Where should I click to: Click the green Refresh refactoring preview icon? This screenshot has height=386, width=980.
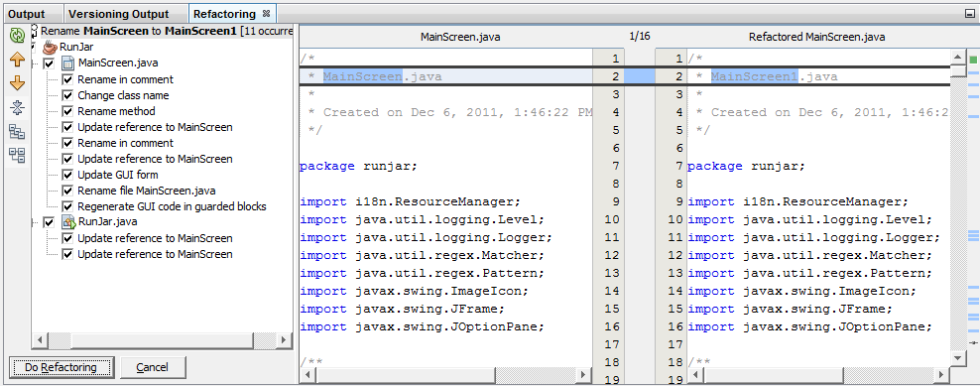[17, 36]
